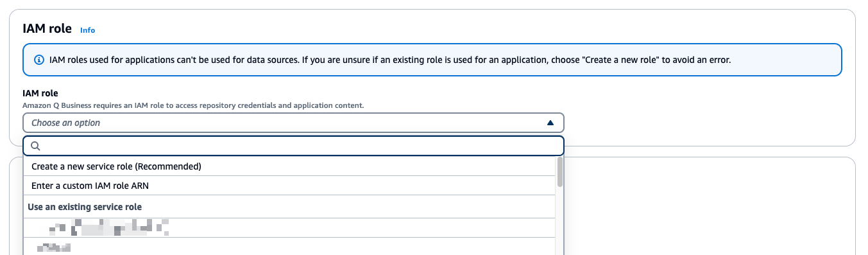Viewport: 868px width, 255px height.
Task: Choose the second blurred existing role entry
Action: click(x=289, y=247)
